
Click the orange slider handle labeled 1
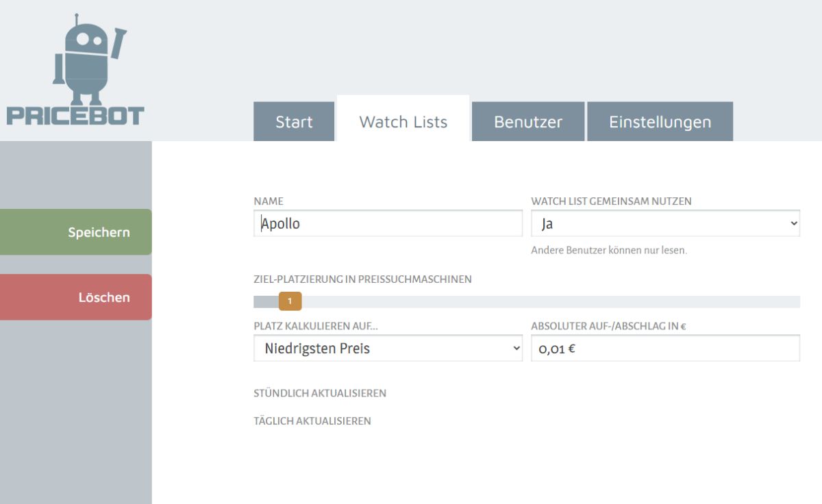(x=290, y=301)
